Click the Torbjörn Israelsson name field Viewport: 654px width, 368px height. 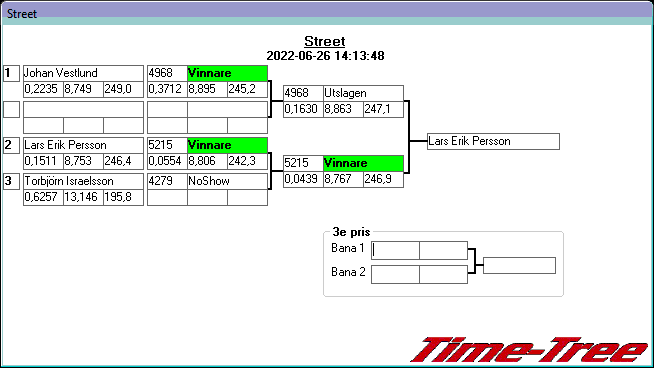(x=83, y=181)
